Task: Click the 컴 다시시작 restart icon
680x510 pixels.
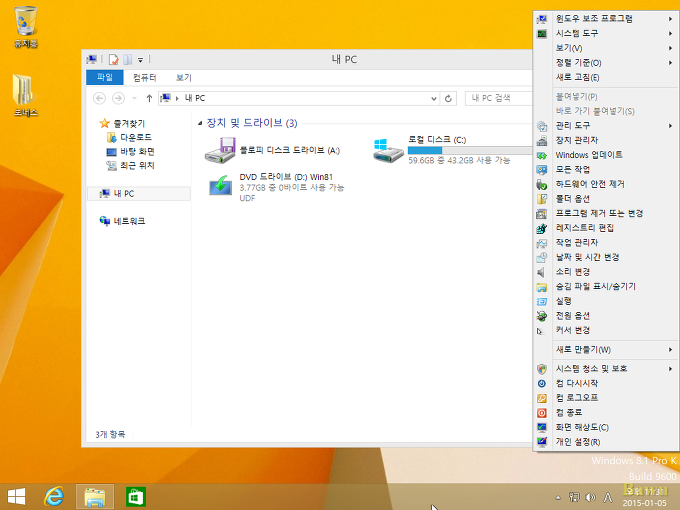Action: click(x=542, y=384)
